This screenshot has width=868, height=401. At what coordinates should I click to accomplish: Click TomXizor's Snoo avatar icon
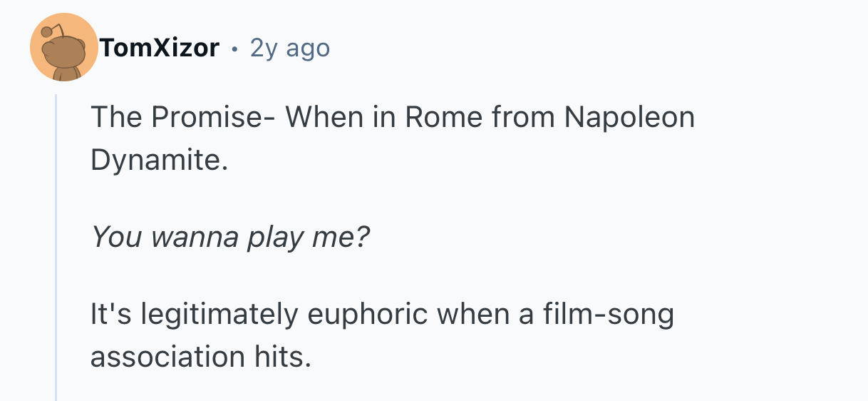tap(63, 48)
